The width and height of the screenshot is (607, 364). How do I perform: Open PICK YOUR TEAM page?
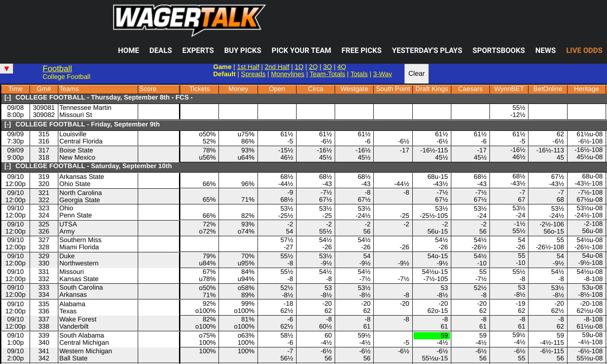(301, 50)
